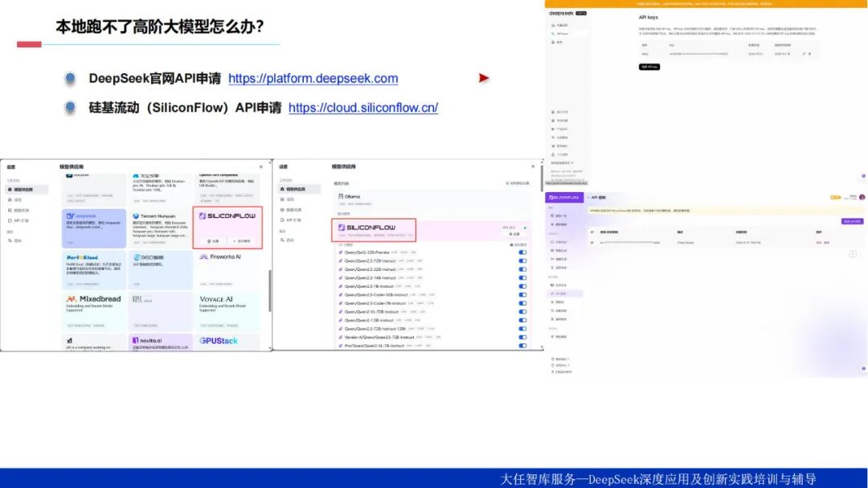Toggle the Qwen/QwQ-32B-Preview model switch
Viewport: 868px width, 488px height.
[522, 252]
